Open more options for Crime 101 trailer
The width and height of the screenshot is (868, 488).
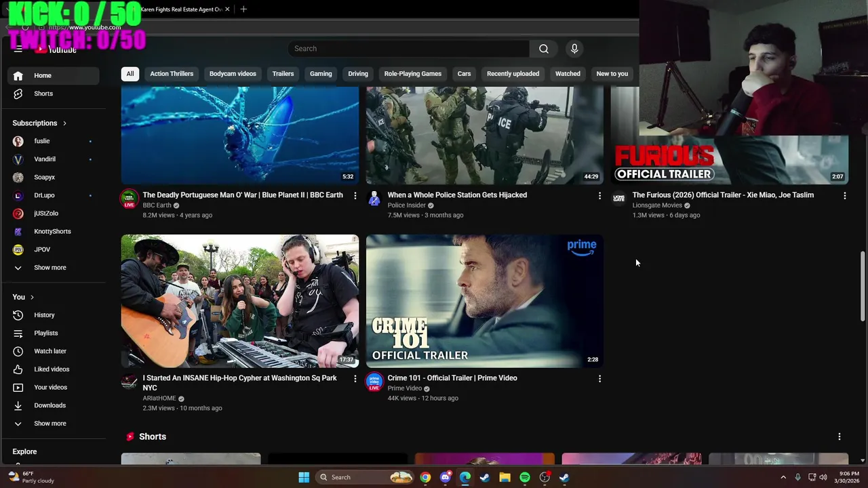click(x=599, y=378)
